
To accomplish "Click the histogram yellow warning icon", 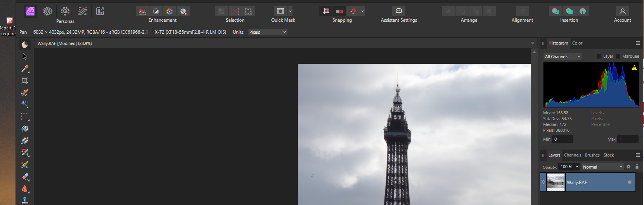I will [x=634, y=67].
